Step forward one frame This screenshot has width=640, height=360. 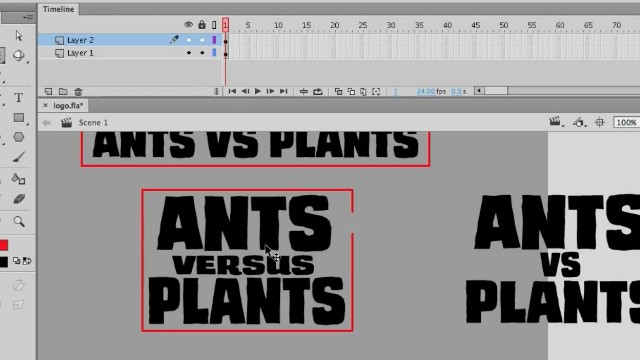(270, 91)
